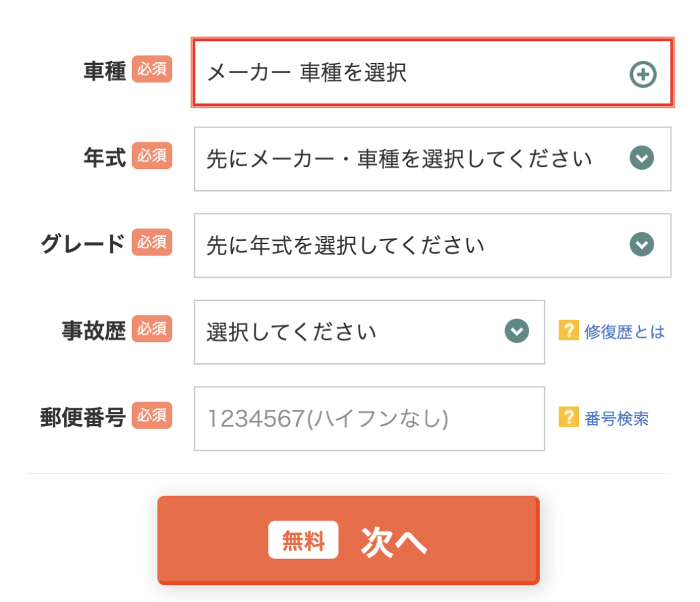Expand the グレード dropdown field
700x602 pixels.
[433, 246]
